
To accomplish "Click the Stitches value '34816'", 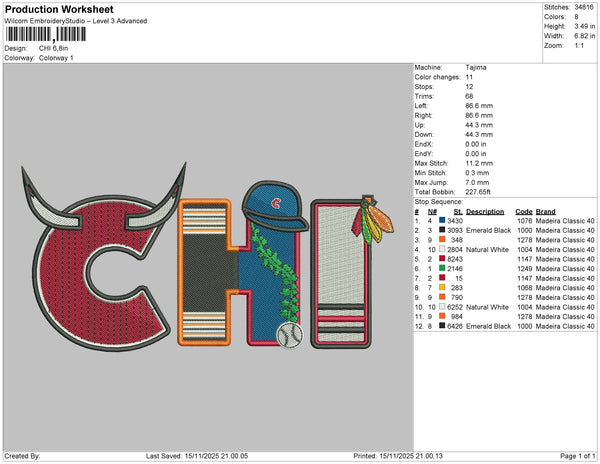I will (584, 7).
